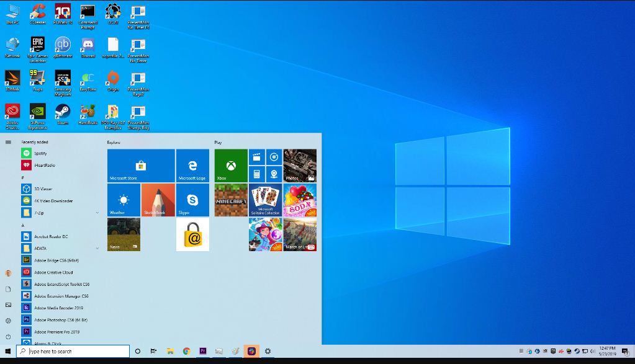This screenshot has width=635, height=364.
Task: Select the qBittorrent desktop shortcut
Action: (63, 48)
